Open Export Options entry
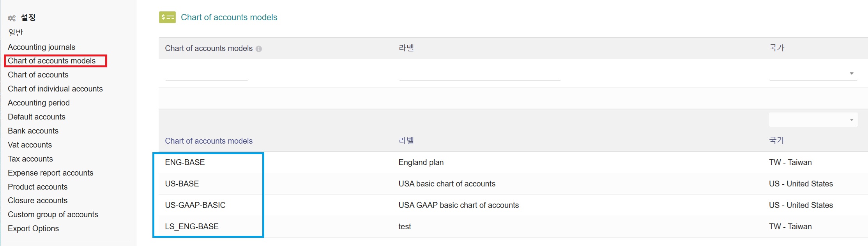The height and width of the screenshot is (246, 868). click(x=33, y=228)
